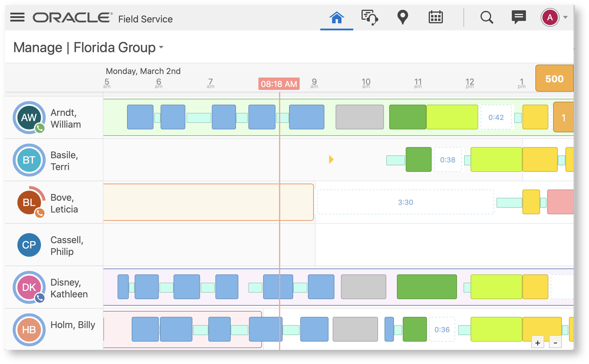Viewport: 589px width, 364px height.
Task: Open the messages chat icon
Action: coord(519,17)
